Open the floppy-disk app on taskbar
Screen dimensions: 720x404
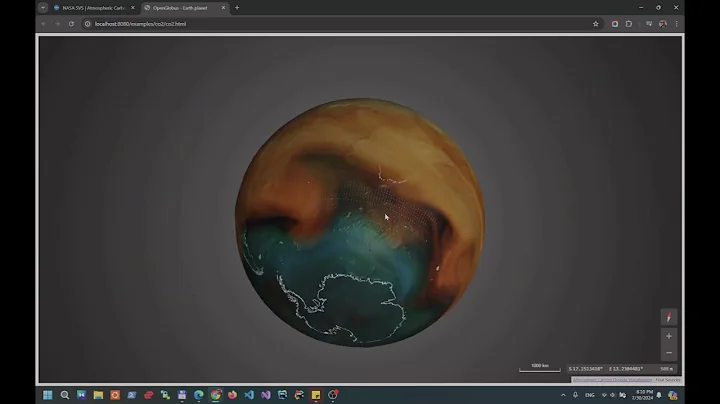(x=182, y=395)
